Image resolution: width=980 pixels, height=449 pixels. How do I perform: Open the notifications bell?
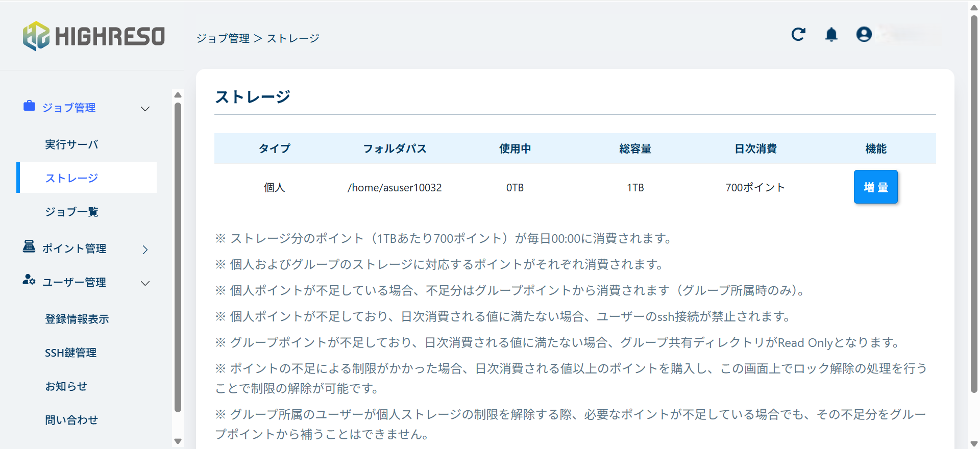[831, 34]
